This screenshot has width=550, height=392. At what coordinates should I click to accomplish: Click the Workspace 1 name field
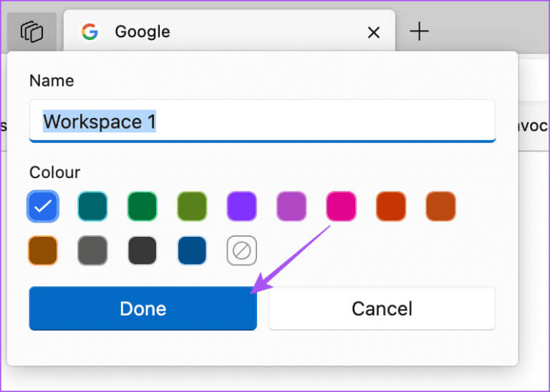coord(262,122)
